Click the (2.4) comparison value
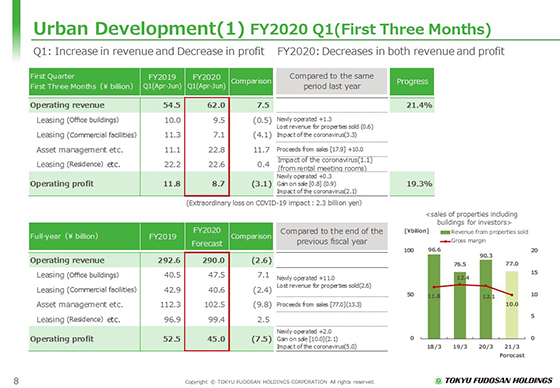This screenshot has width=560, height=388. click(262, 290)
